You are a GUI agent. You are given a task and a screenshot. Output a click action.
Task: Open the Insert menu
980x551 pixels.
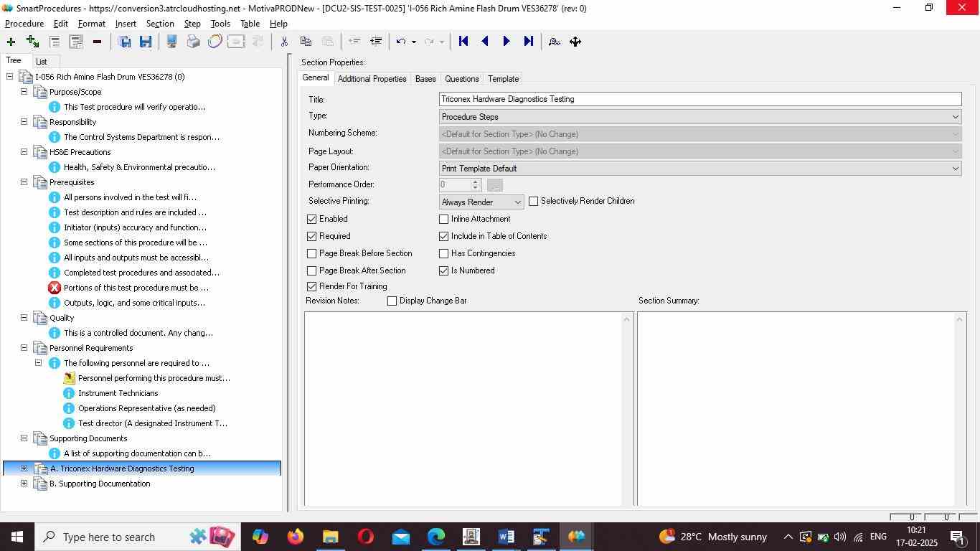(126, 24)
